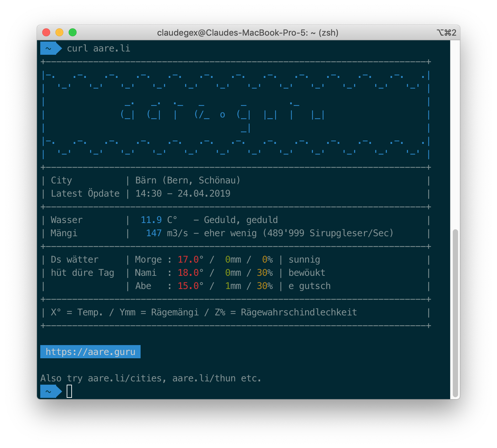Click the 'aare.li/thun' text
This screenshot has width=497, height=448.
pyautogui.click(x=204, y=378)
